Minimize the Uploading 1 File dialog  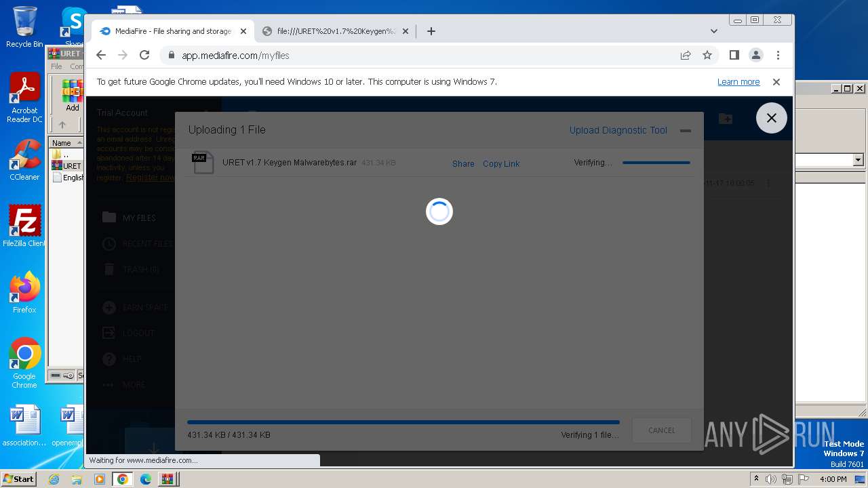686,130
